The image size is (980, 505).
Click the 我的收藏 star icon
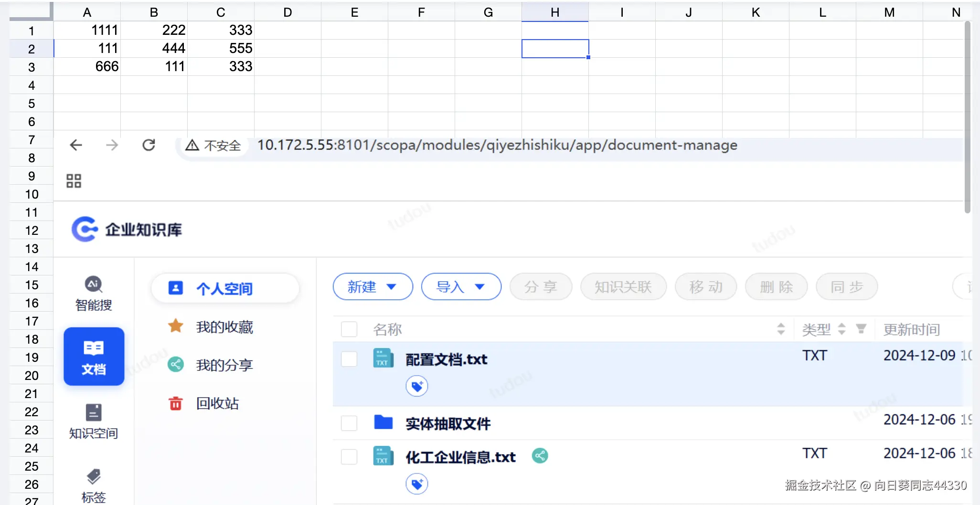[x=176, y=326]
